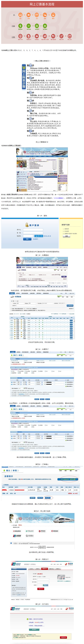Click the 确认订单 icon in the 订票 row
Viewport: 84px width, 644px height.
coord(61,36)
